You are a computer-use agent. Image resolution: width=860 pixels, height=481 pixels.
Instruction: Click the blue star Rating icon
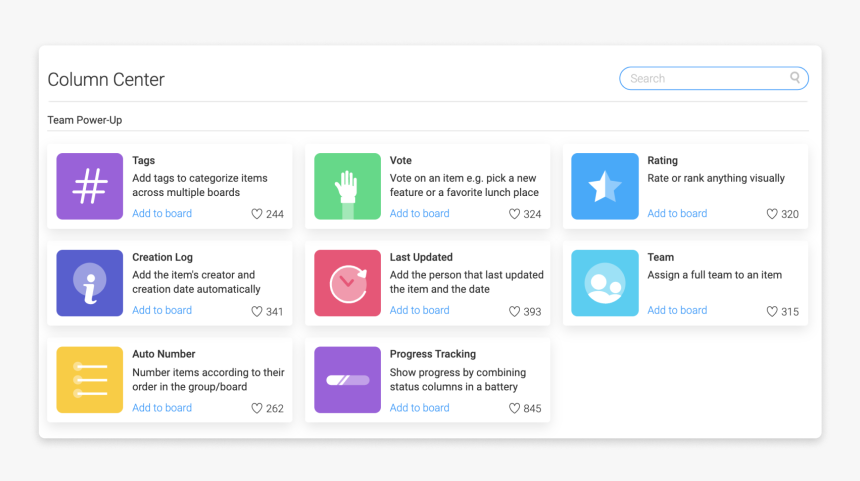coord(604,186)
